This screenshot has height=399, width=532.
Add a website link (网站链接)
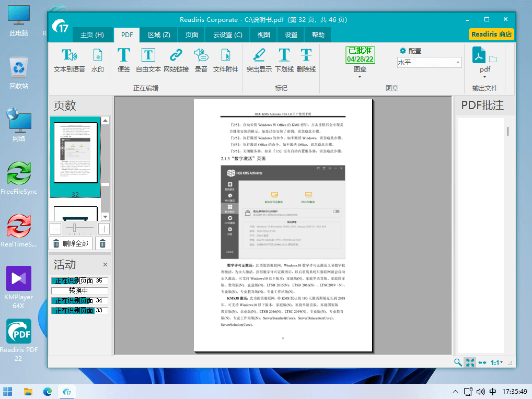(x=176, y=60)
